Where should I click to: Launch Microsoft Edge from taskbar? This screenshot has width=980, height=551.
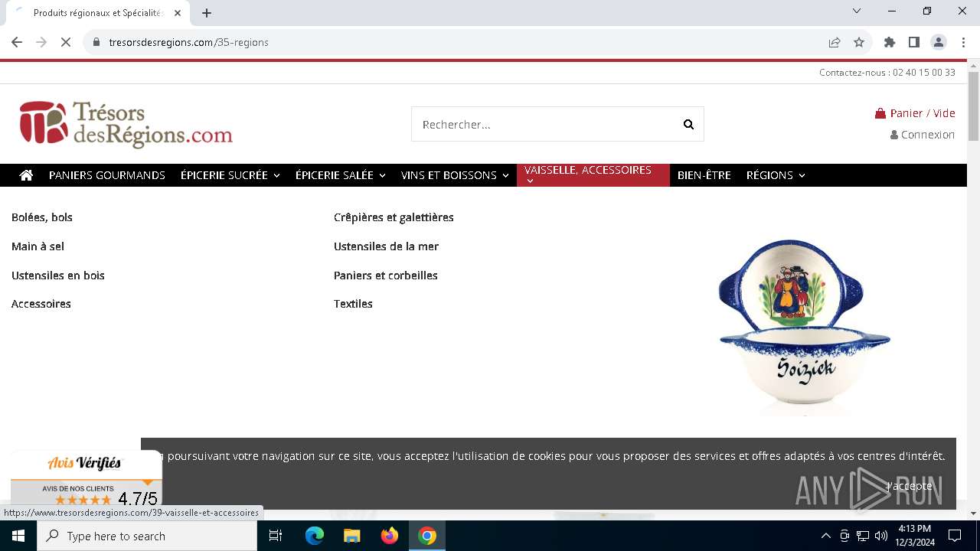pyautogui.click(x=315, y=536)
